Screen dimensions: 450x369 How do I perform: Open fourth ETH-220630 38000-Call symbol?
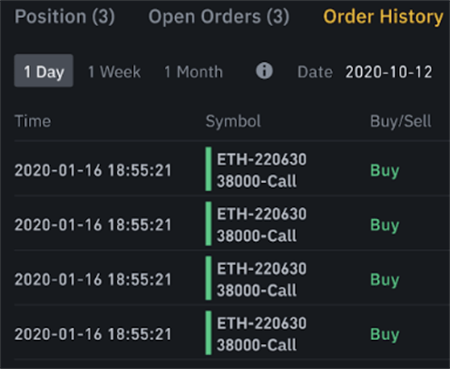tap(262, 334)
